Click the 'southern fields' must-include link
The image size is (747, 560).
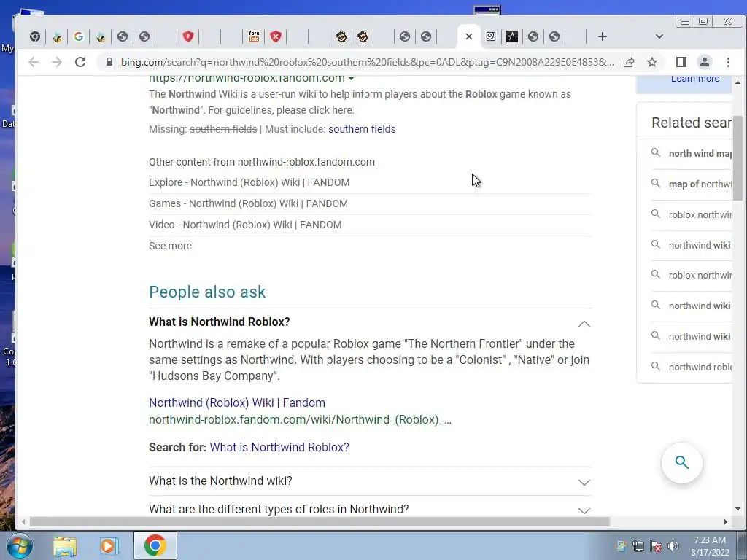[x=362, y=129]
